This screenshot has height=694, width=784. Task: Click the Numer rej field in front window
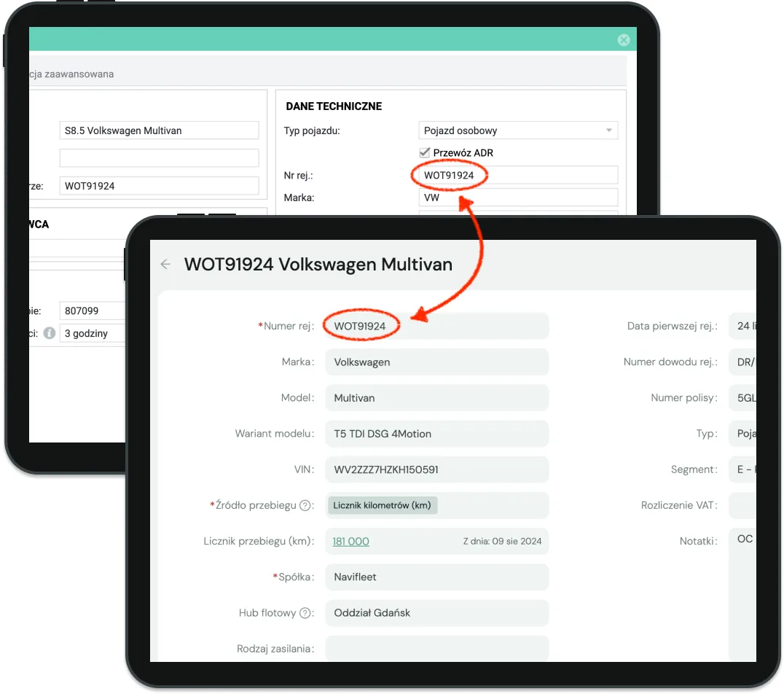[437, 327]
